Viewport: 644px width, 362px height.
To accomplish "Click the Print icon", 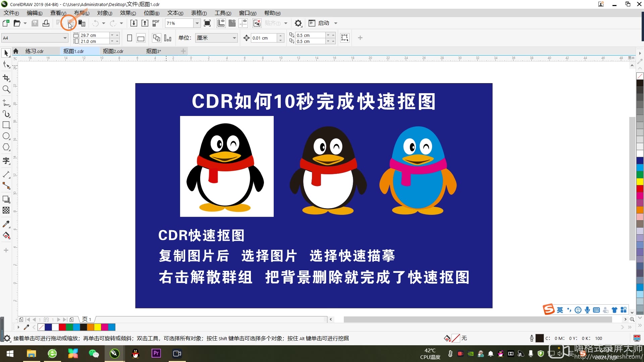I will [x=46, y=23].
